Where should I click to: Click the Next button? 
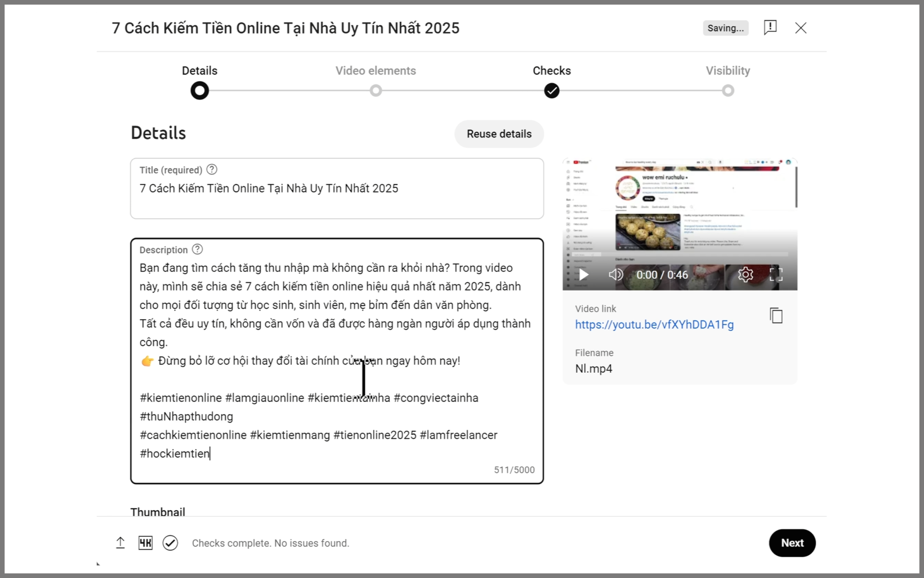(x=792, y=543)
